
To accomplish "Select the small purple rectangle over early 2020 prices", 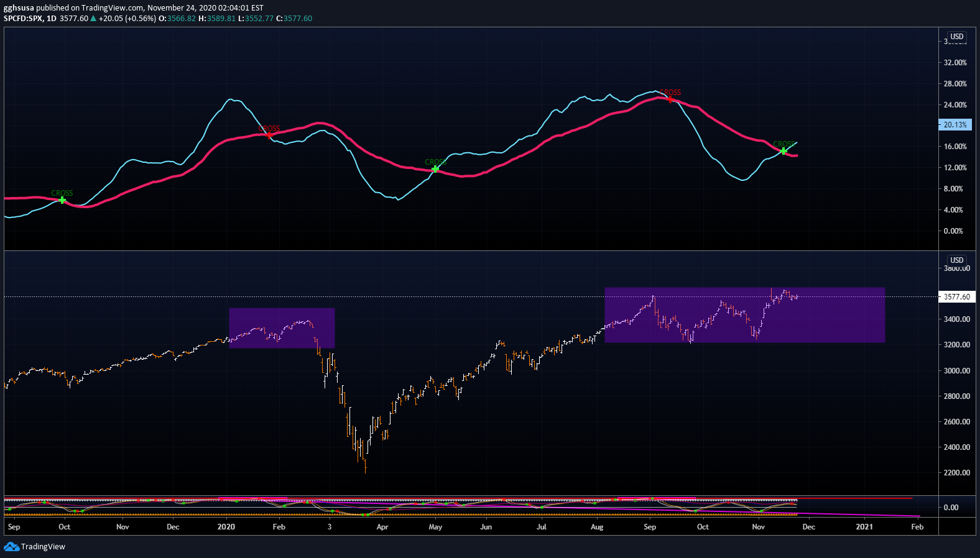I will tap(282, 328).
